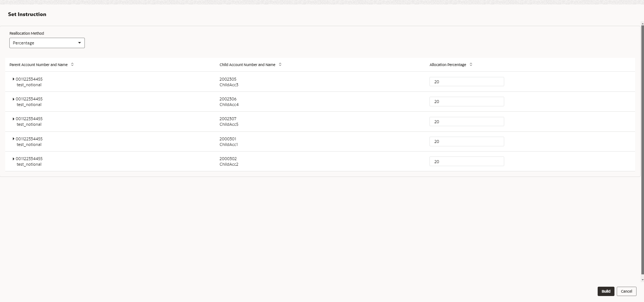The width and height of the screenshot is (644, 302).
Task: Click the vertical scrollbar thumb
Action: 643,149
